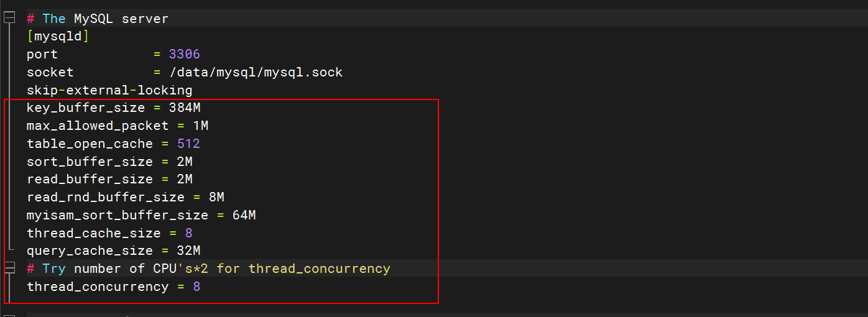
Task: Click the key_buffer_size value 384M
Action: tap(184, 108)
